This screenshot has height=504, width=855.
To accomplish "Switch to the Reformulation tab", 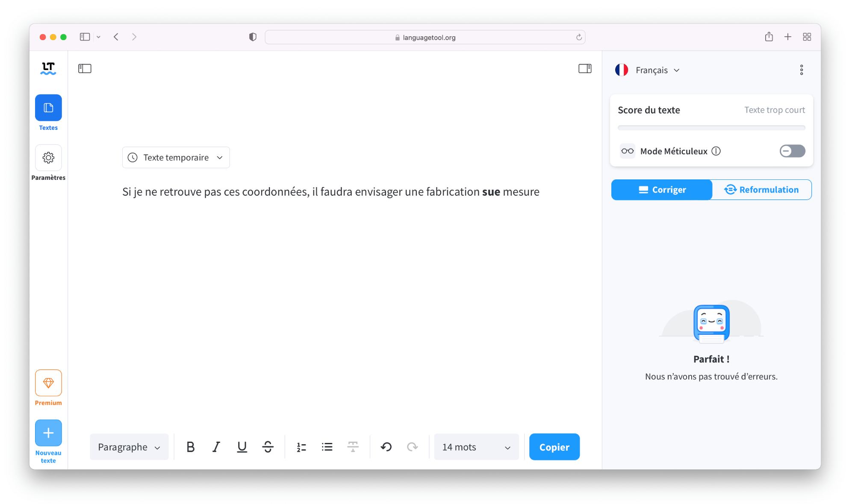I will point(762,189).
